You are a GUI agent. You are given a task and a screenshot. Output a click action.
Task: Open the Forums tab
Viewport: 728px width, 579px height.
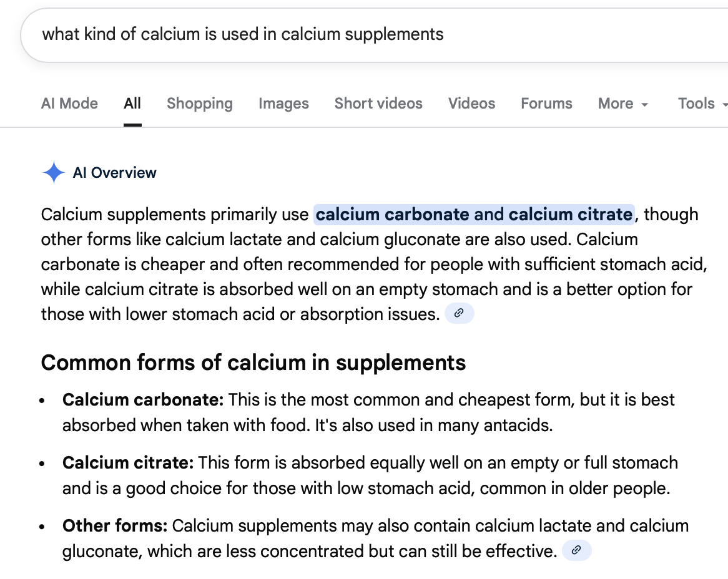pyautogui.click(x=546, y=104)
